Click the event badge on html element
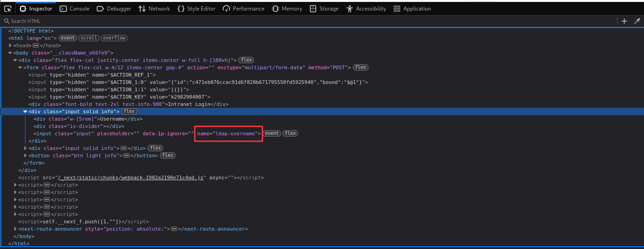644x249 pixels. click(68, 38)
